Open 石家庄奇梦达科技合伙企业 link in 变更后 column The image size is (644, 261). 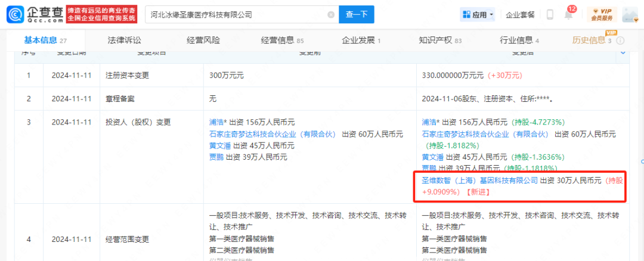tap(485, 134)
